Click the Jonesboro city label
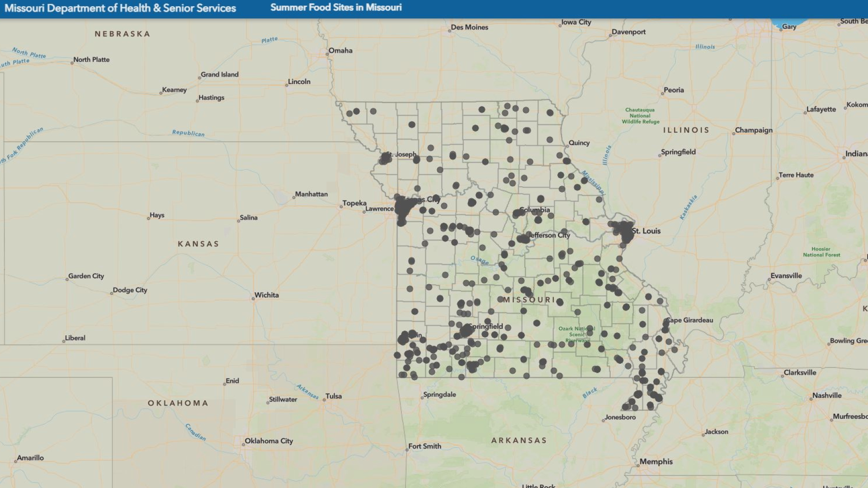Screen dimensions: 868x488 [620, 417]
